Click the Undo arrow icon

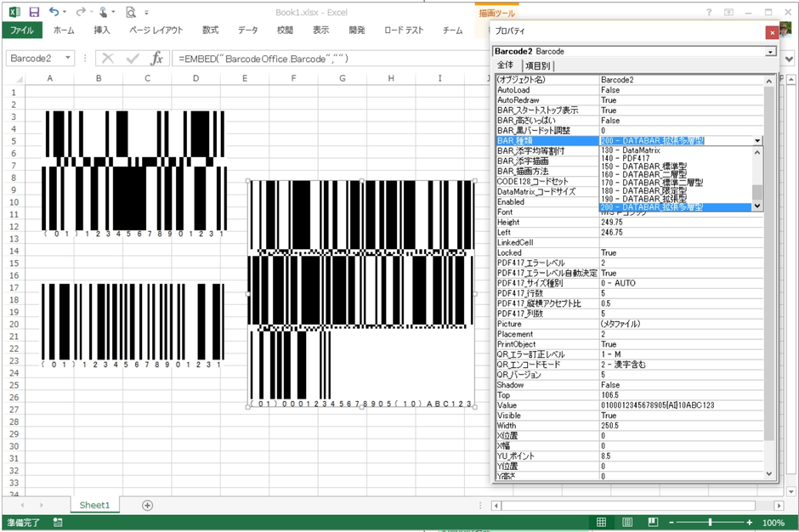[54, 12]
